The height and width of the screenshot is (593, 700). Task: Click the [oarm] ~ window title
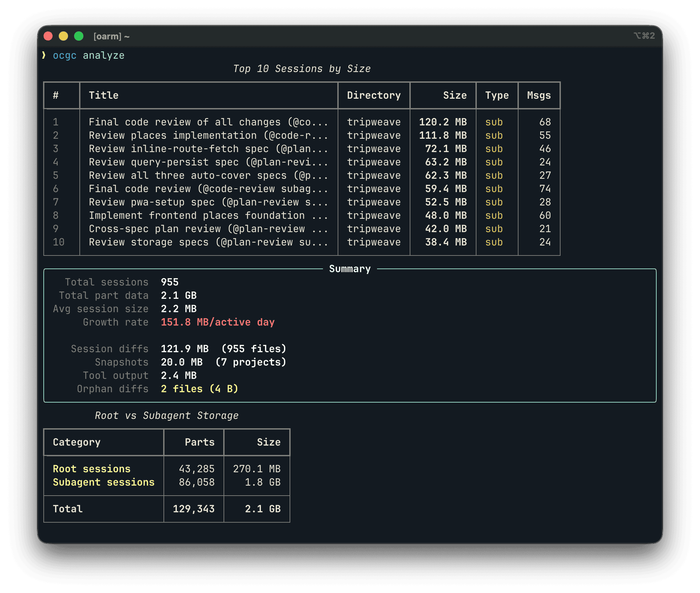111,36
